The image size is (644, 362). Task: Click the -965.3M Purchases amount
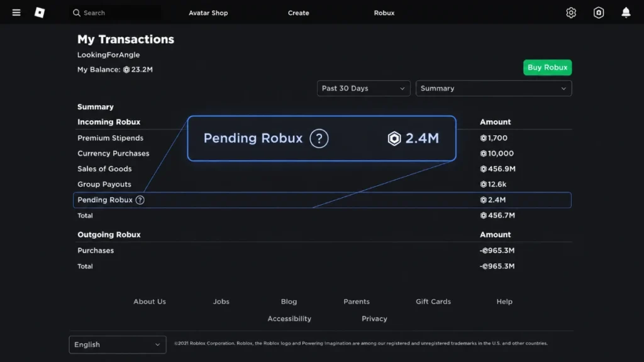tap(497, 250)
